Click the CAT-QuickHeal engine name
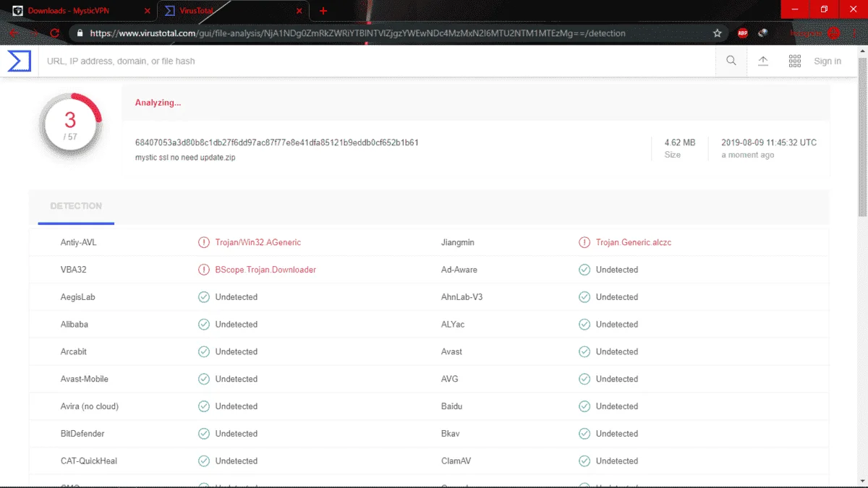 click(89, 461)
